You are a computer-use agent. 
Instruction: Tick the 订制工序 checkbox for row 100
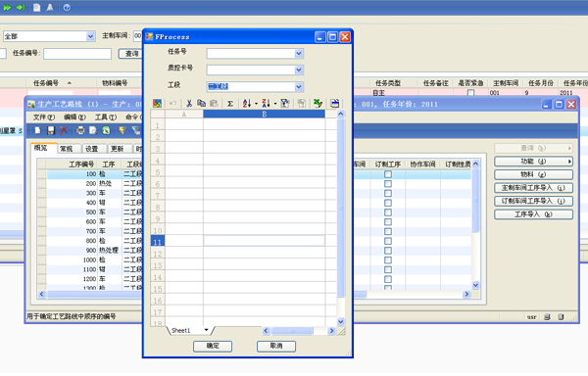[x=388, y=174]
